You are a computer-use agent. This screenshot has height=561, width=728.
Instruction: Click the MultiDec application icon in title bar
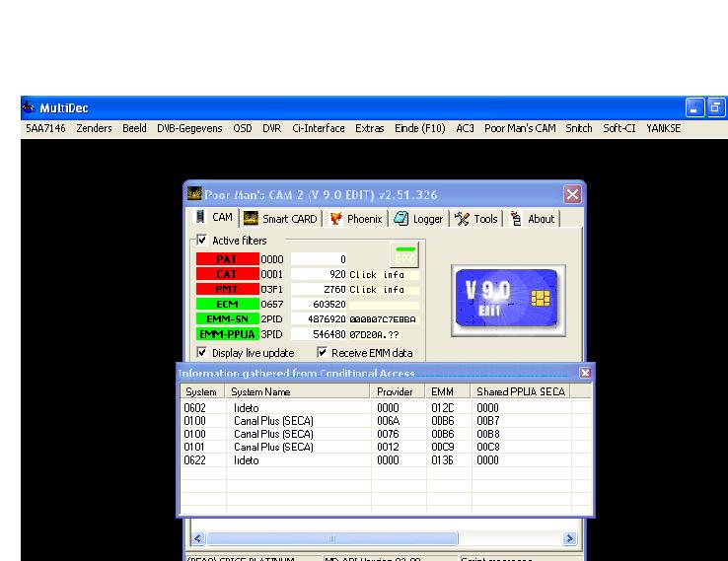(x=29, y=107)
